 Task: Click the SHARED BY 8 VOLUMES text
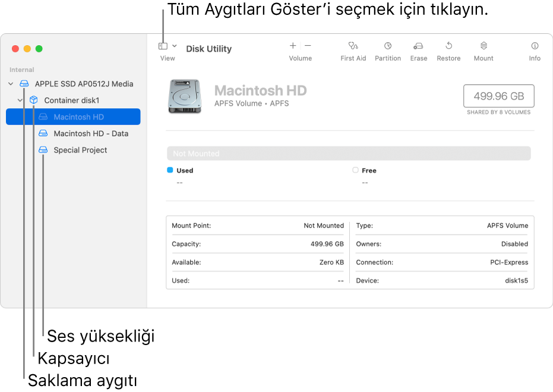tap(499, 112)
